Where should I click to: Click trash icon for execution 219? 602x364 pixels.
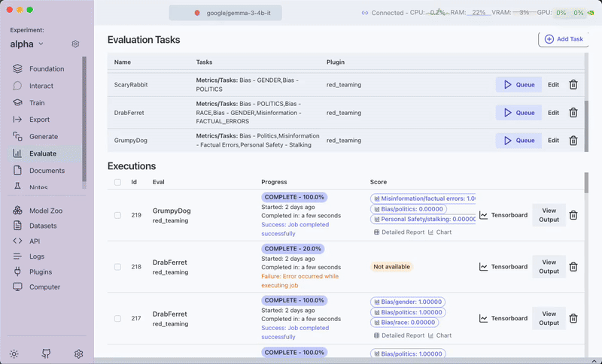(573, 215)
